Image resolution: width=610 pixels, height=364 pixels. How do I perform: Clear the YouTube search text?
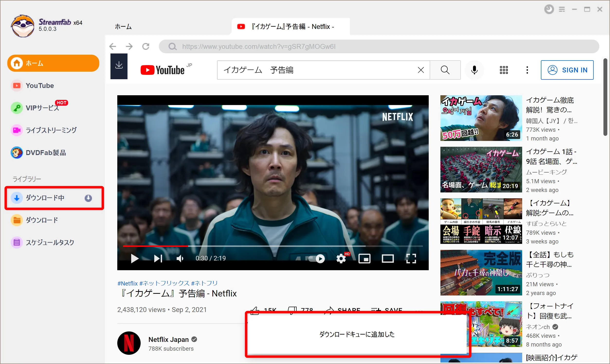421,70
